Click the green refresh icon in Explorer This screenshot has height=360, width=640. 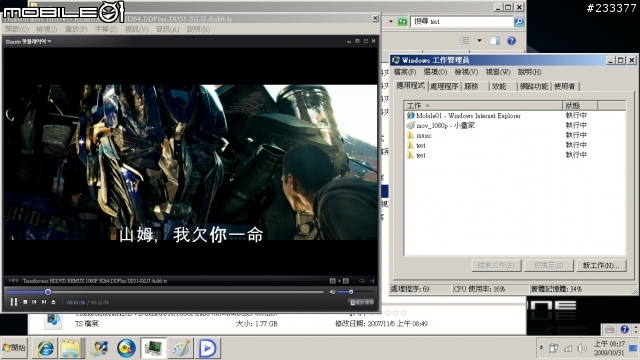pyautogui.click(x=402, y=21)
